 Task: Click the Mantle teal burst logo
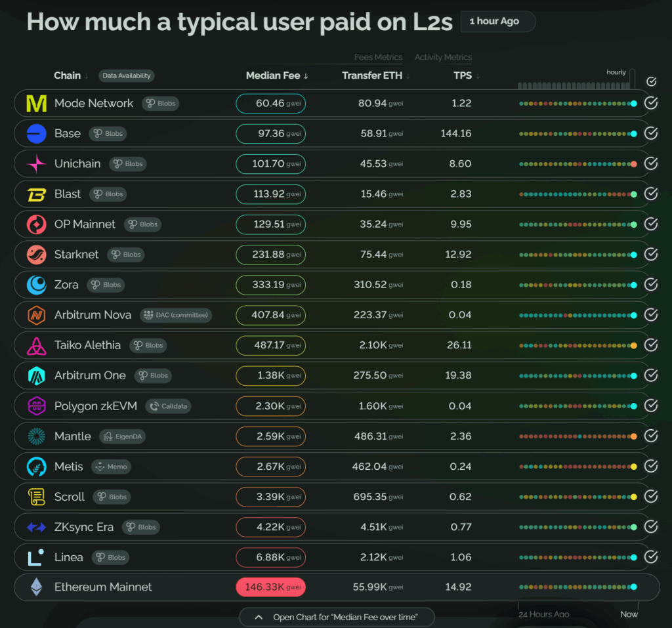[37, 436]
